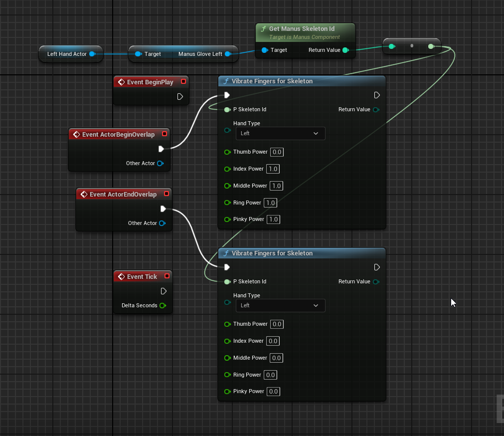Open Hand Type dropdown in lower Vibrate node
Image resolution: width=504 pixels, height=436 pixels.
pos(280,305)
